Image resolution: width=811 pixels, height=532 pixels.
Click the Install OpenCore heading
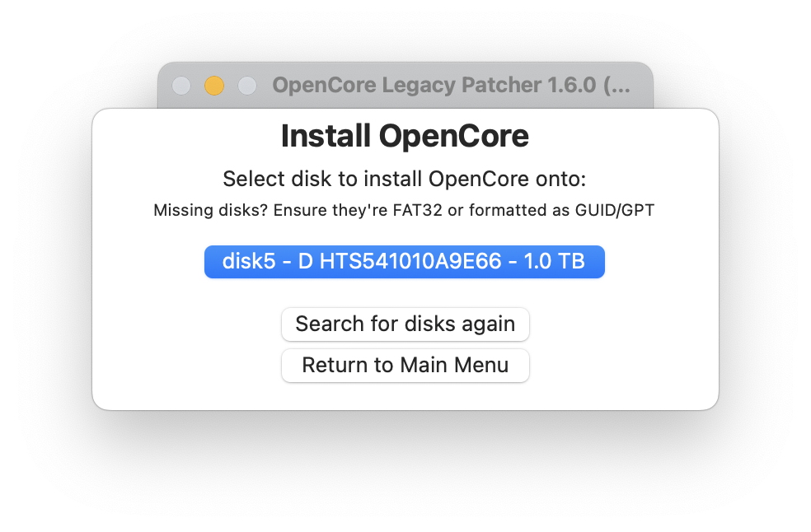click(x=405, y=136)
